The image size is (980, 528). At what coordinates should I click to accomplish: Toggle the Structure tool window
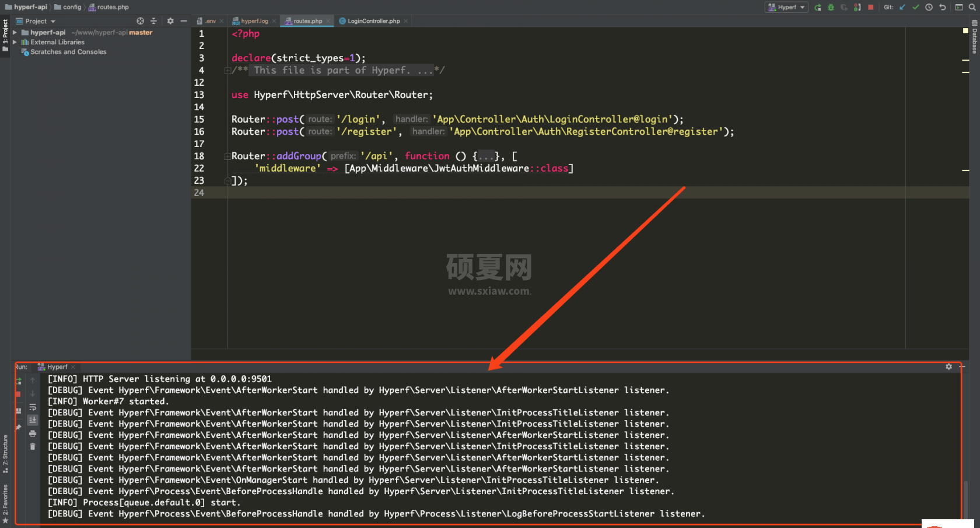pyautogui.click(x=5, y=453)
